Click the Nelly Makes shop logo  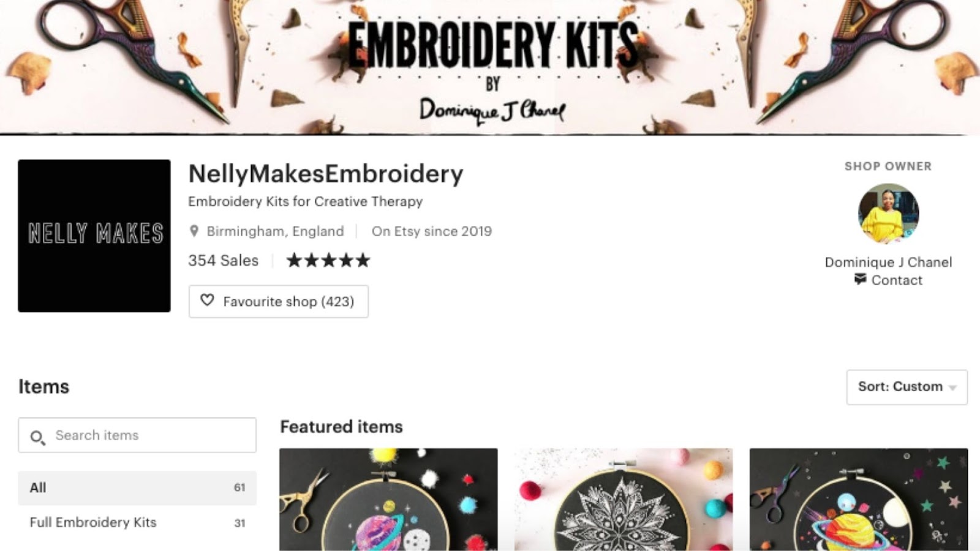pyautogui.click(x=94, y=236)
